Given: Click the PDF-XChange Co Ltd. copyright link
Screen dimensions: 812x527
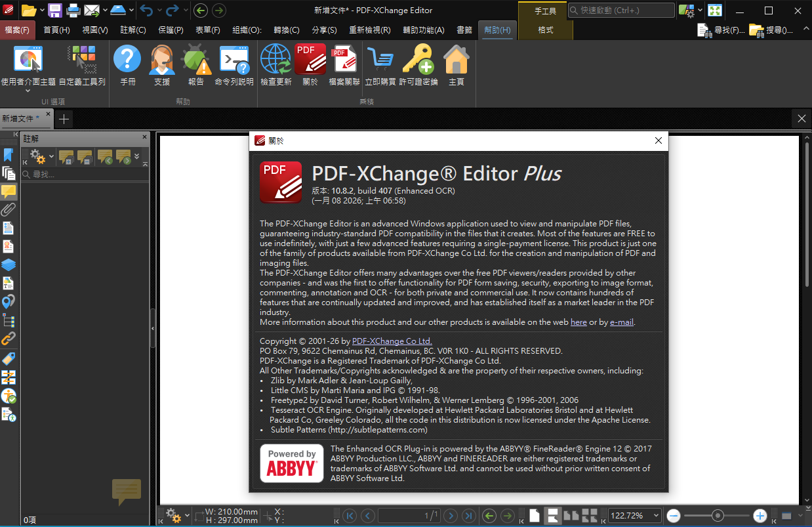Looking at the screenshot, I should tap(392, 341).
